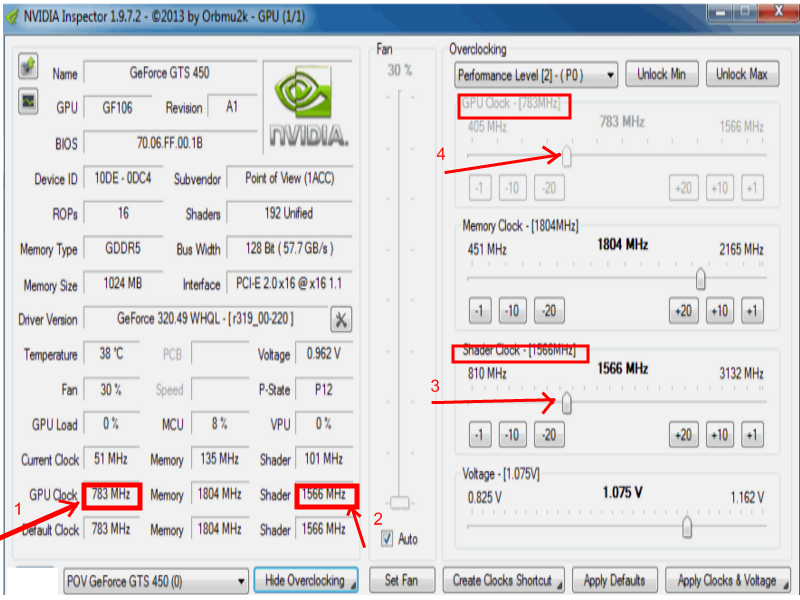The height and width of the screenshot is (600, 800).
Task: Click the NVIDIA logo banner
Action: point(308,107)
